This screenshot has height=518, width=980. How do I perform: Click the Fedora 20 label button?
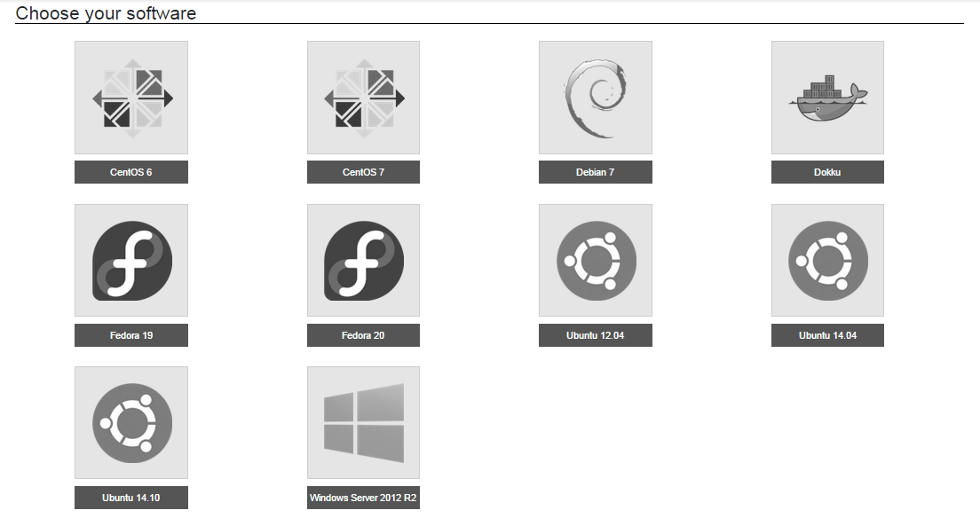coord(363,335)
